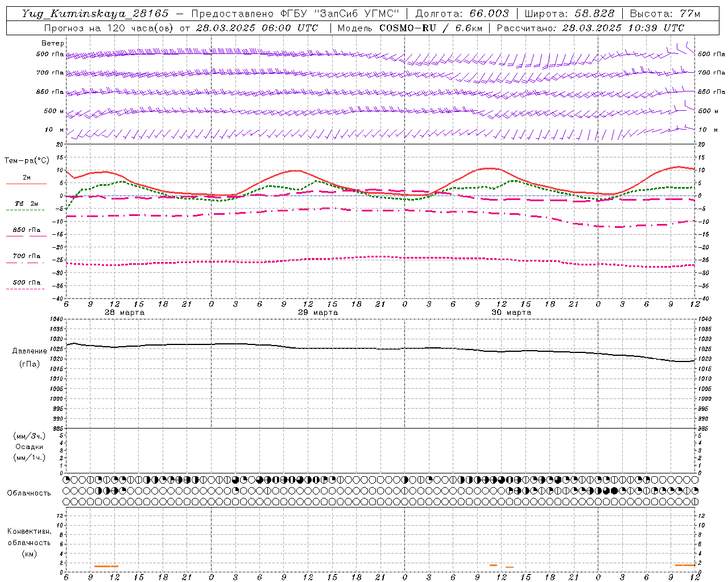The height and width of the screenshot is (582, 728).
Task: Click the 1040 value on left pressure axis
Action: tap(56, 319)
